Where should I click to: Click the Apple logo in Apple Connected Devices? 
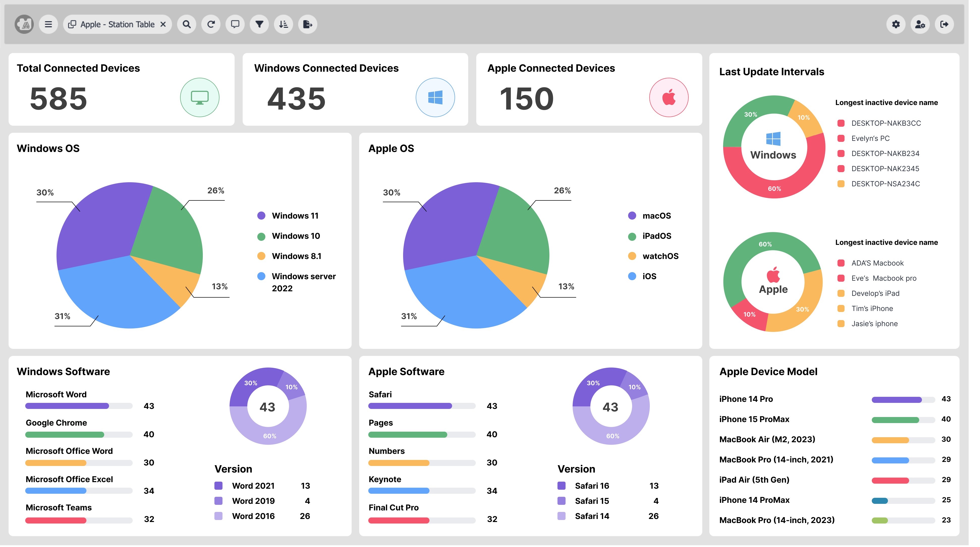[669, 97]
